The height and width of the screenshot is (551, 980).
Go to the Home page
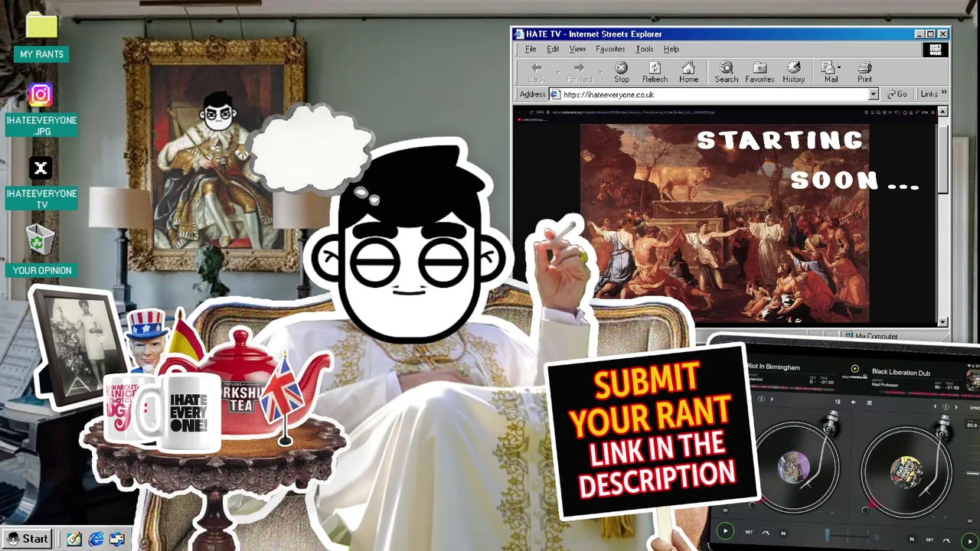click(x=688, y=73)
